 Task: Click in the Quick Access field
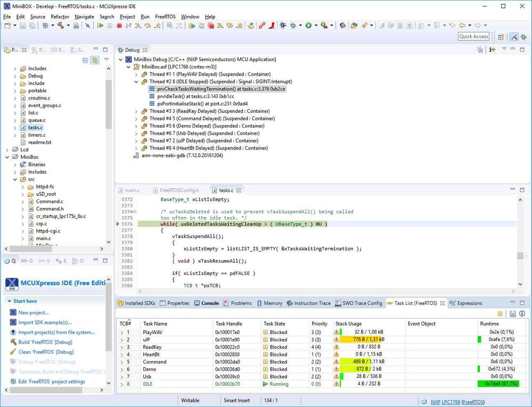pos(473,36)
